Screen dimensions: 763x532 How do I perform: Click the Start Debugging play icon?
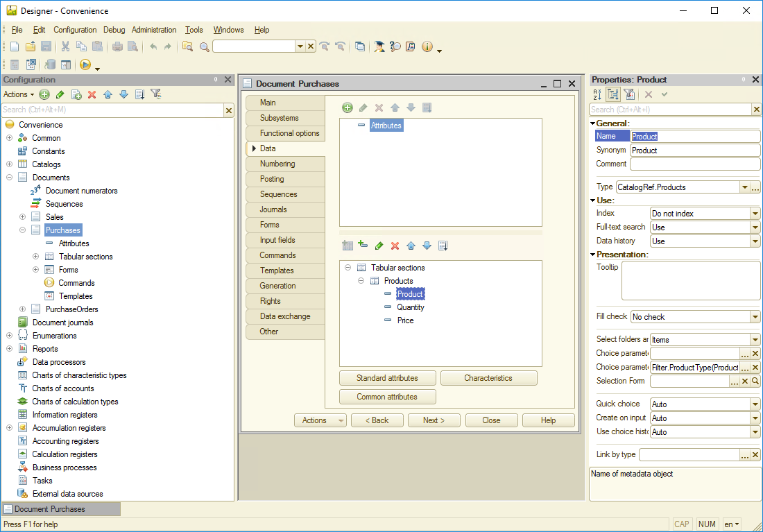coord(85,65)
